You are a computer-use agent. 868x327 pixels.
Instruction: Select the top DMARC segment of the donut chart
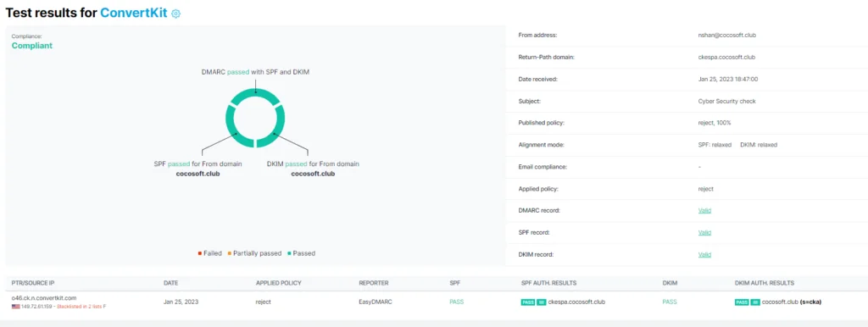pos(255,95)
